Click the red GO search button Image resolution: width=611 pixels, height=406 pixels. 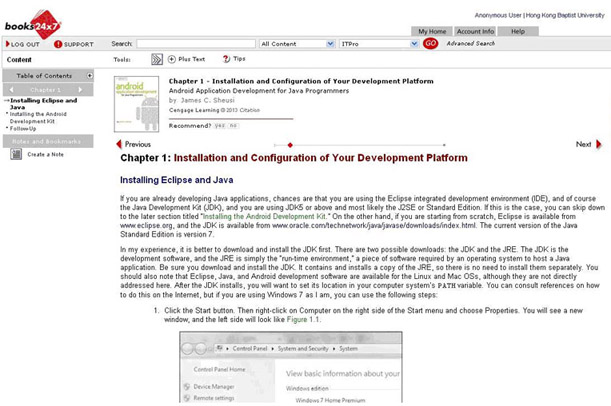tap(430, 43)
